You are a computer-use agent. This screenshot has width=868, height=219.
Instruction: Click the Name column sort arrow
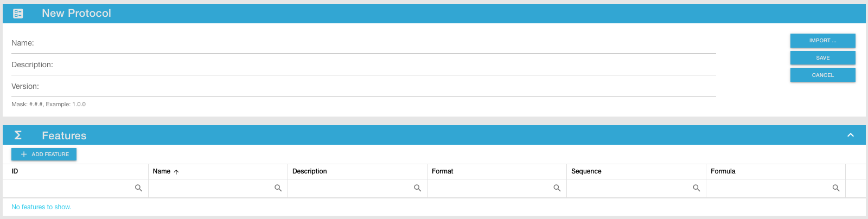[x=176, y=172]
